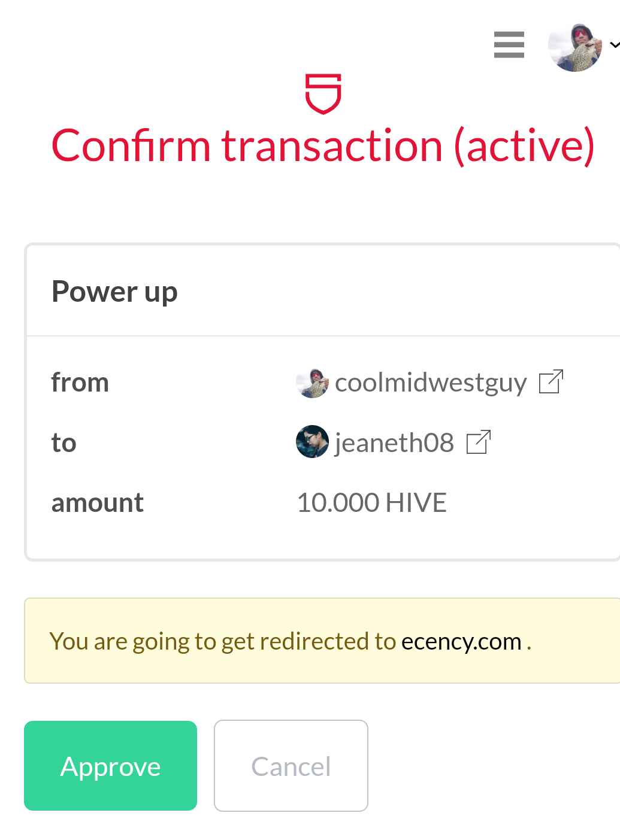Screen dimensions: 620x840
Task: Click the yellow redirect notice box
Action: 322,641
